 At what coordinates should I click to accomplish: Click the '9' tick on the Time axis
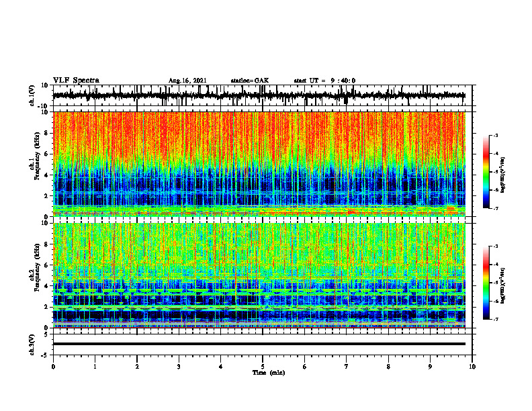pyautogui.click(x=430, y=367)
